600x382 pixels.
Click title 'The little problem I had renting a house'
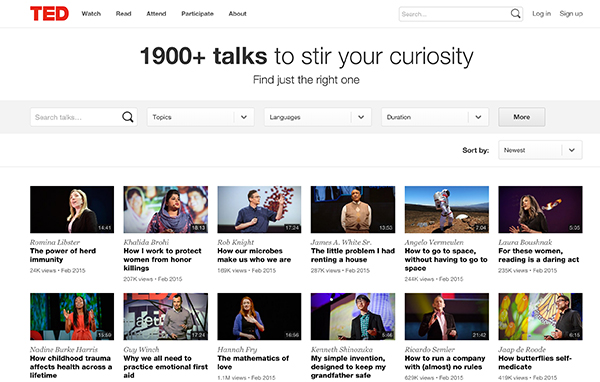pyautogui.click(x=353, y=255)
